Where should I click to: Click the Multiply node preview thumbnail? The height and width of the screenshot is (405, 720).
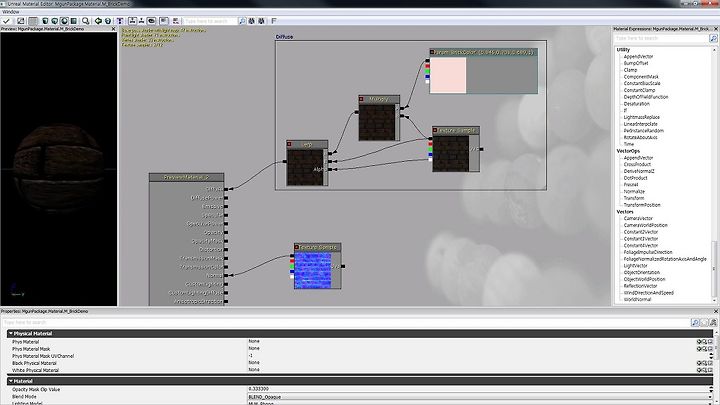pyautogui.click(x=377, y=122)
